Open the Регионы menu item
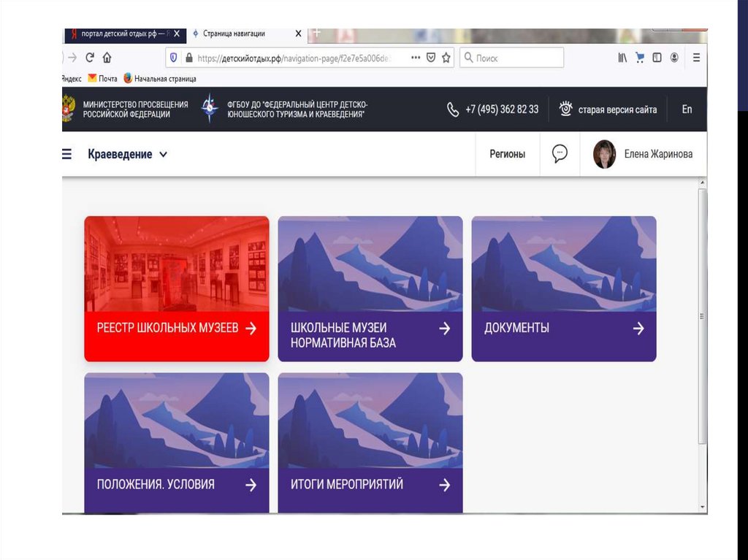The image size is (748, 560). (507, 154)
